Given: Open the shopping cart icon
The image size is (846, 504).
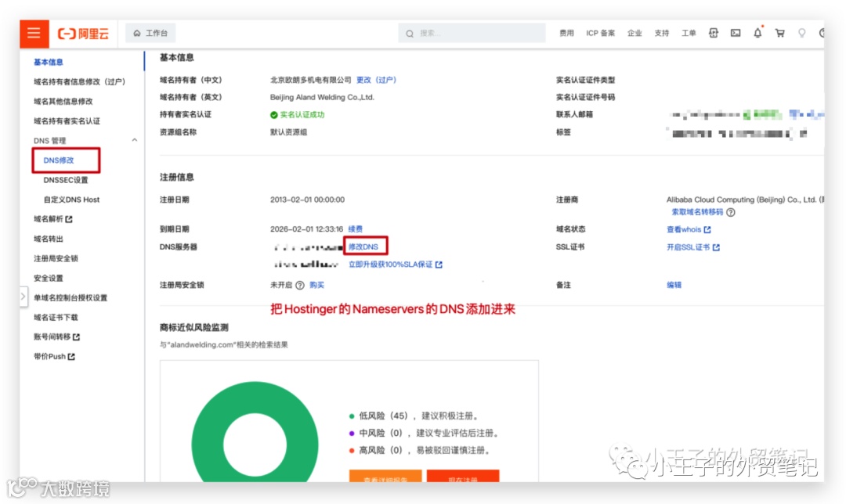Looking at the screenshot, I should [779, 33].
